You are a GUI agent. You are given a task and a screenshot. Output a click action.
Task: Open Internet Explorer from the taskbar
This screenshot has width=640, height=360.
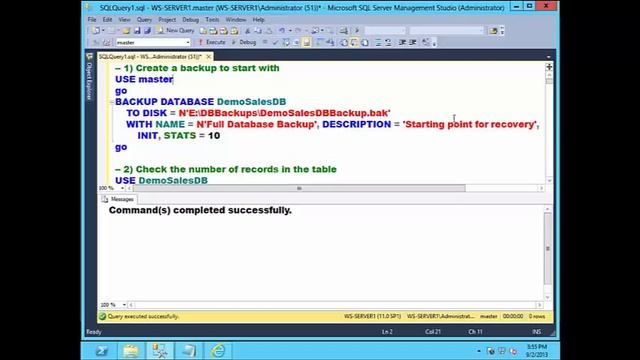coord(218,351)
